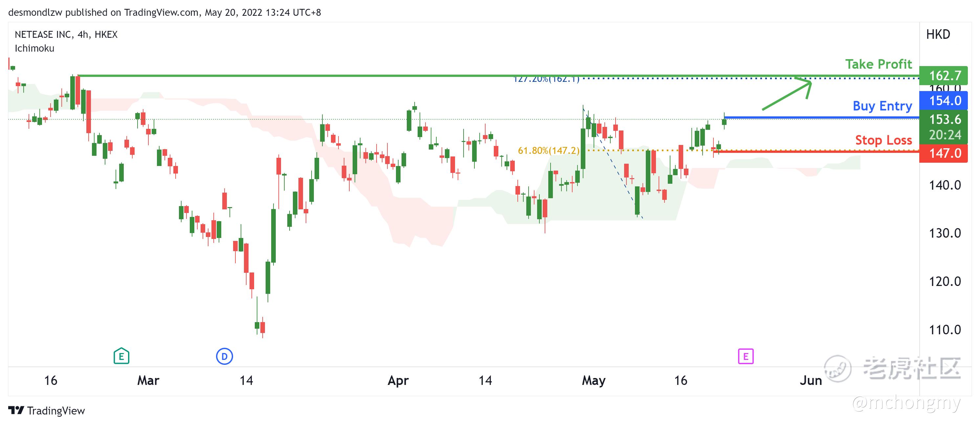Click the purple upcoming earnings E marker
Screen dimensions: 980x425
[745, 356]
